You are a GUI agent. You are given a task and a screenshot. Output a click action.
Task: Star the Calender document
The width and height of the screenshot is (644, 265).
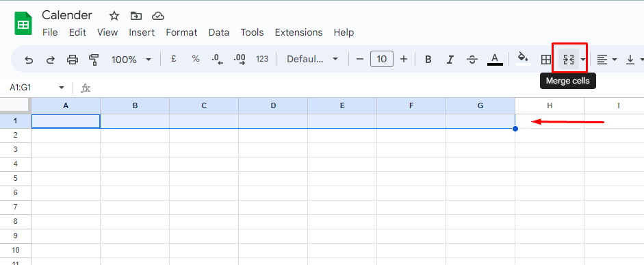[114, 16]
